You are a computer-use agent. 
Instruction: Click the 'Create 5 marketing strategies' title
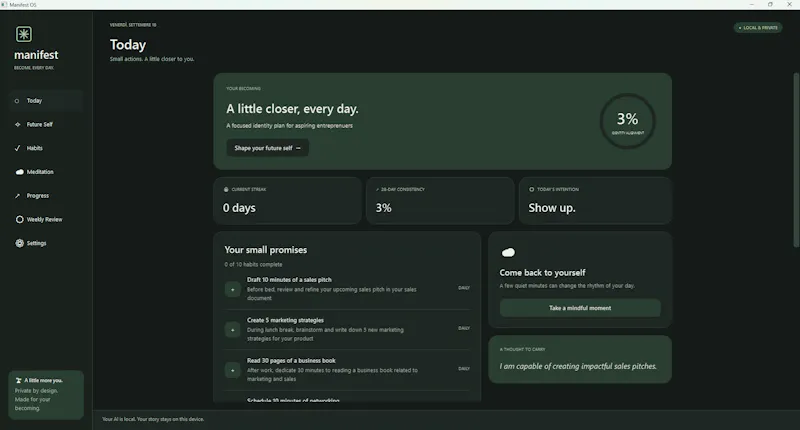click(x=285, y=320)
